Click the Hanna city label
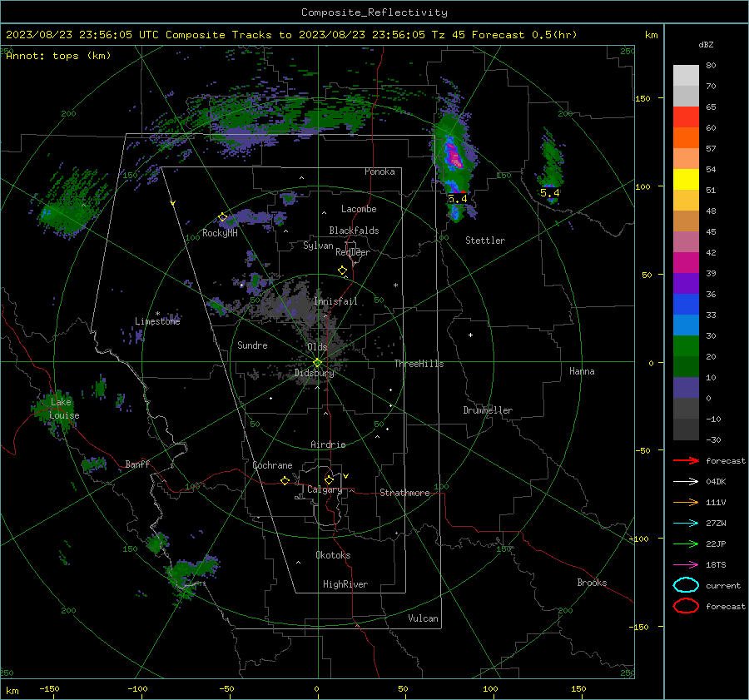Viewport: 749px width, 700px height. point(582,371)
